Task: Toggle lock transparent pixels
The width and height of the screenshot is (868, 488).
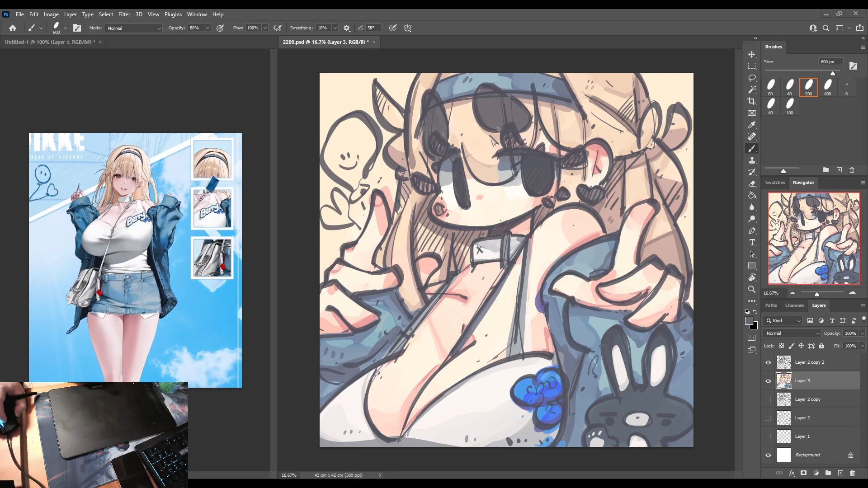Action: click(x=781, y=346)
